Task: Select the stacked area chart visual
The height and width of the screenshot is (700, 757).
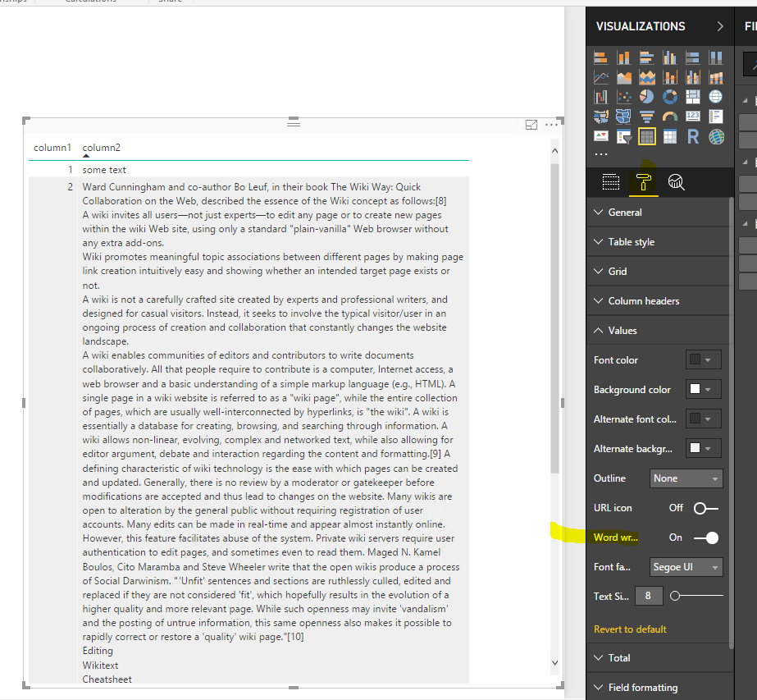Action: (647, 77)
